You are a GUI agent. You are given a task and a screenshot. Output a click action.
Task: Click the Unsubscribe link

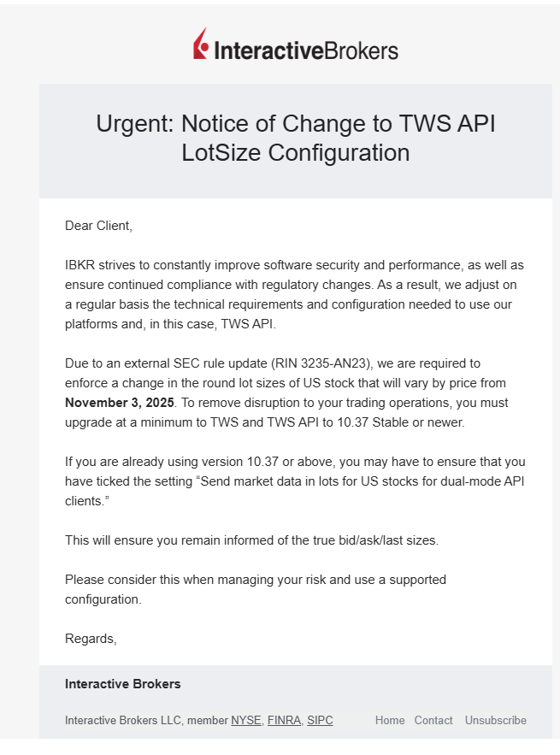(x=496, y=721)
